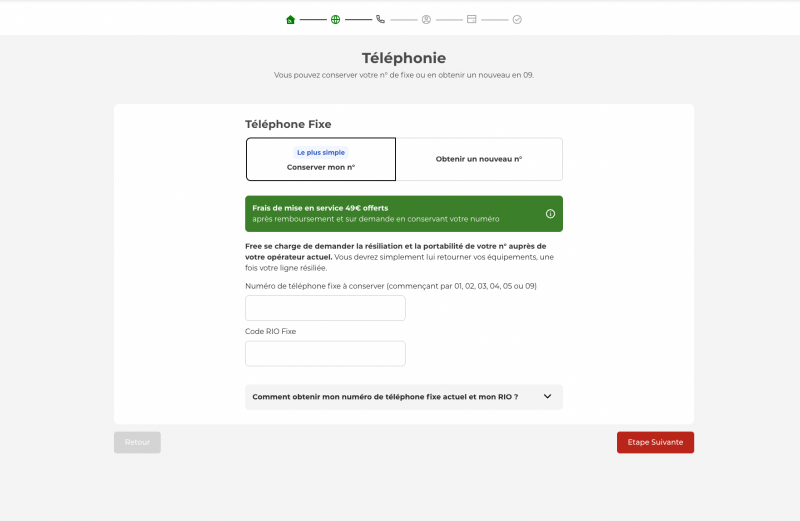Image resolution: width=800 pixels, height=521 pixels.
Task: Click the checkmark confirmation step icon
Action: (517, 19)
